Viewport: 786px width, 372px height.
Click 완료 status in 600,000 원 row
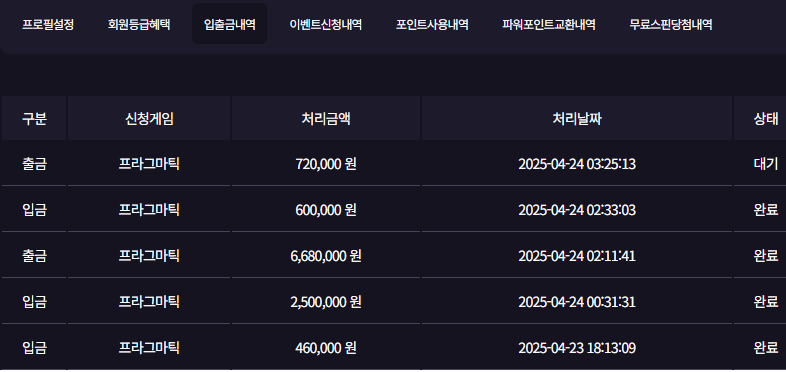click(x=766, y=210)
